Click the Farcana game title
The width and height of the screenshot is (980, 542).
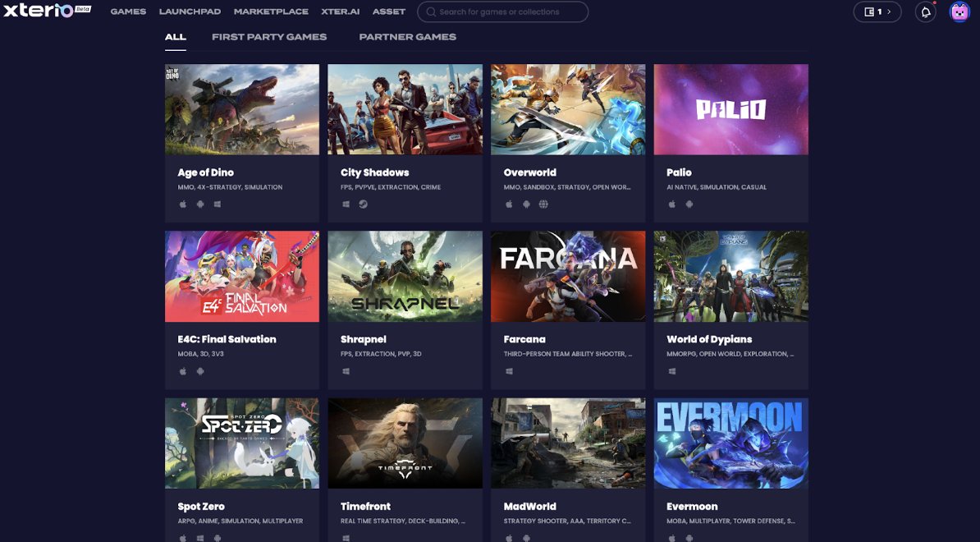(524, 339)
